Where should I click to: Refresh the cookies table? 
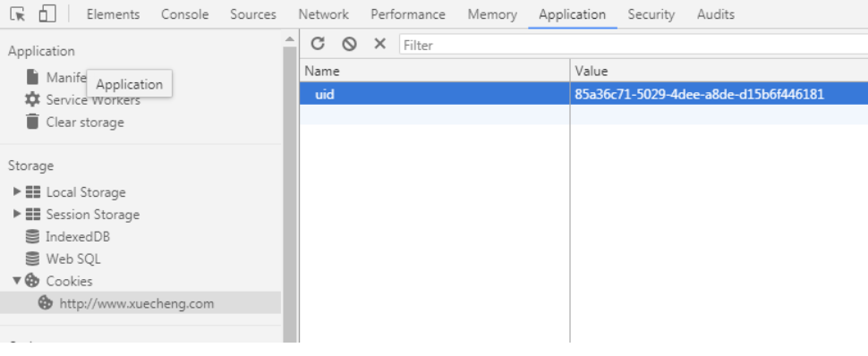pos(317,43)
